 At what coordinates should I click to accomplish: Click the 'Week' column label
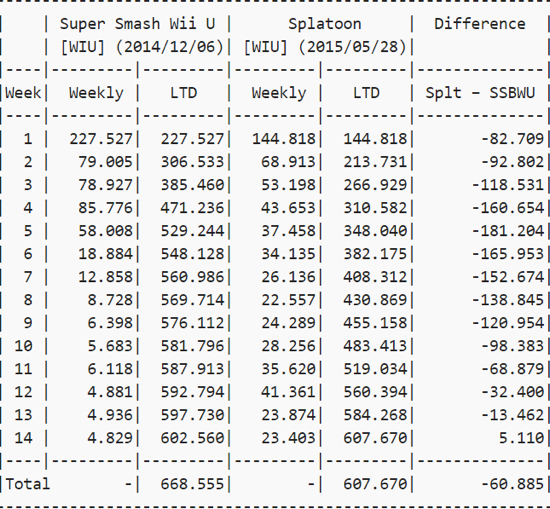(23, 93)
